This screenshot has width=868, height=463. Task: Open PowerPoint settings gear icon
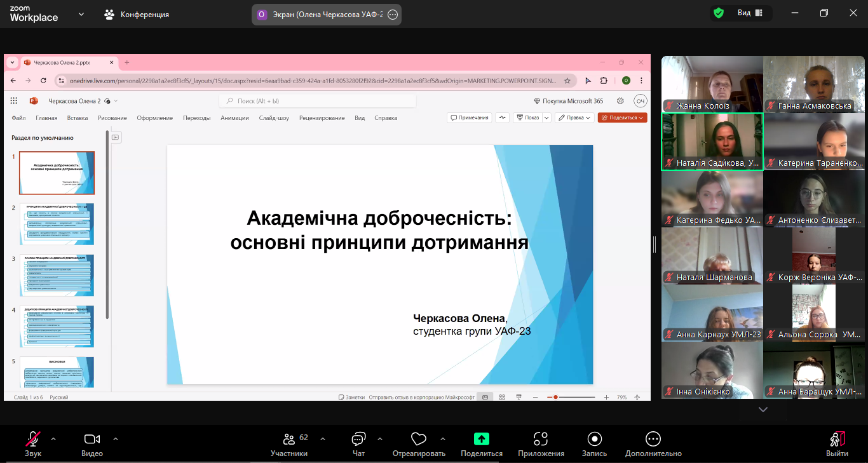click(620, 101)
